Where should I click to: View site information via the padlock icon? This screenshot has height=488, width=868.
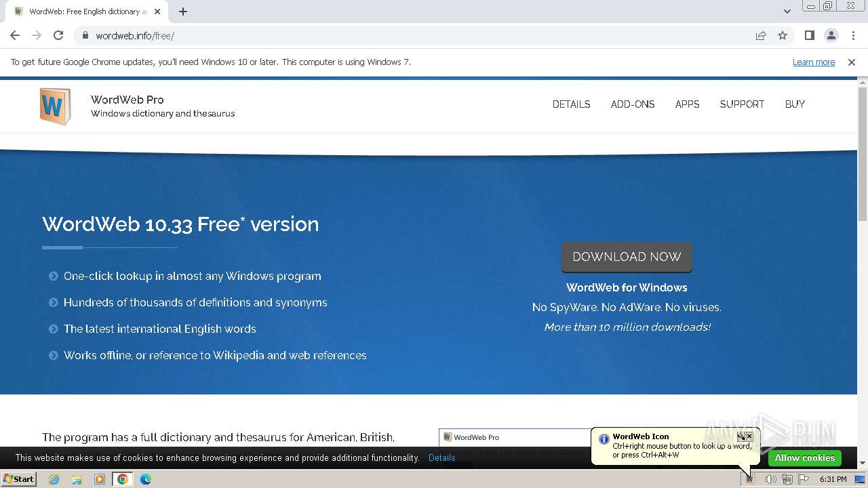coord(85,35)
